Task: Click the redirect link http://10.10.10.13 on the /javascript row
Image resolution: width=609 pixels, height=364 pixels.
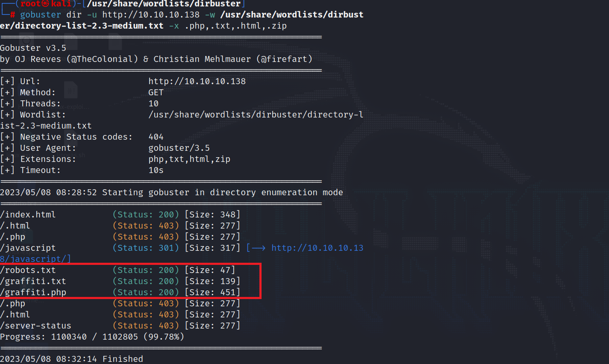Action: 318,248
